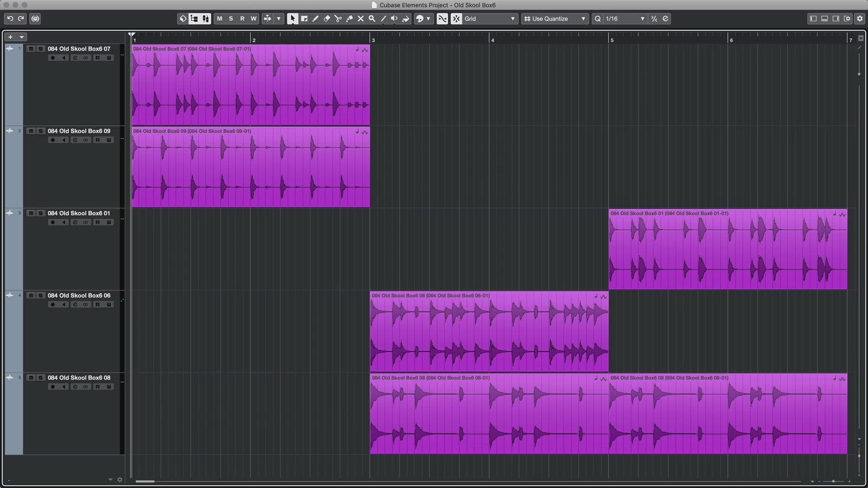Click the horizontal scrollbar thumb

click(145, 481)
